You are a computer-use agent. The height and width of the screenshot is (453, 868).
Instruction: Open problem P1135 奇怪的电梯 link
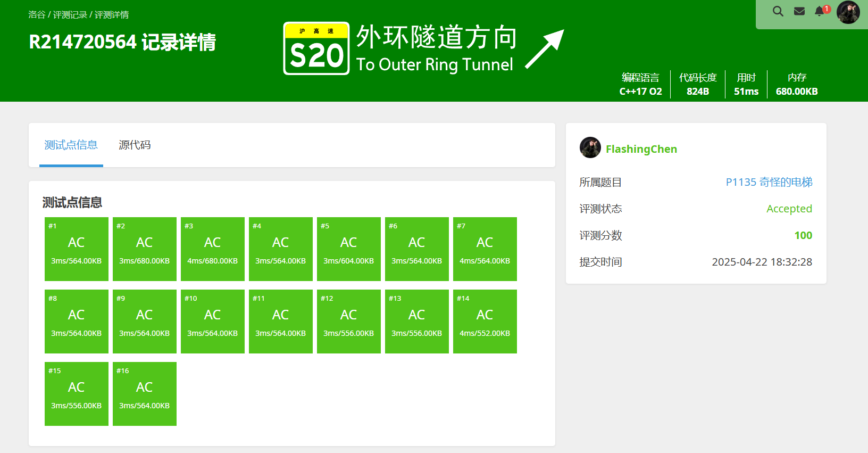coord(769,182)
